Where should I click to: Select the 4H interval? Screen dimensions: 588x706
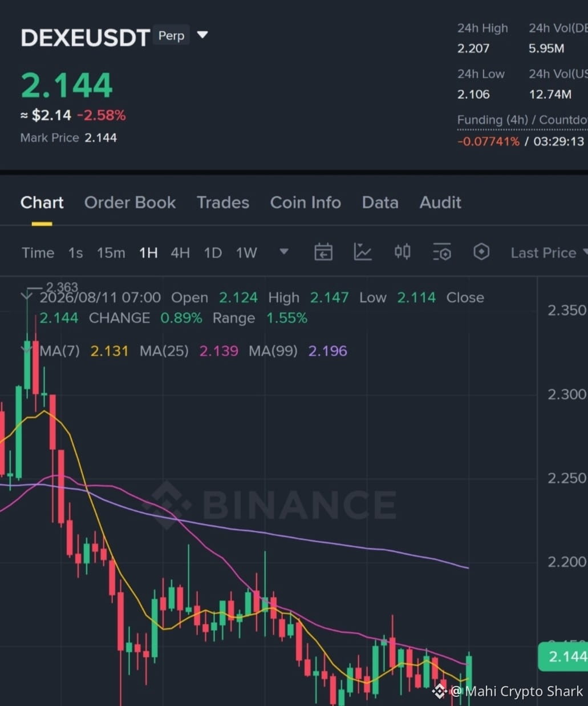click(x=180, y=253)
